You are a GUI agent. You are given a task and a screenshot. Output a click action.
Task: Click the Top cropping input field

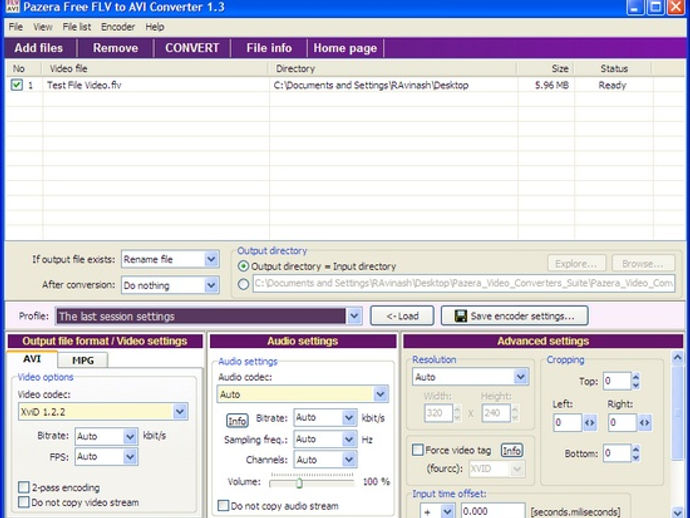[x=617, y=381]
